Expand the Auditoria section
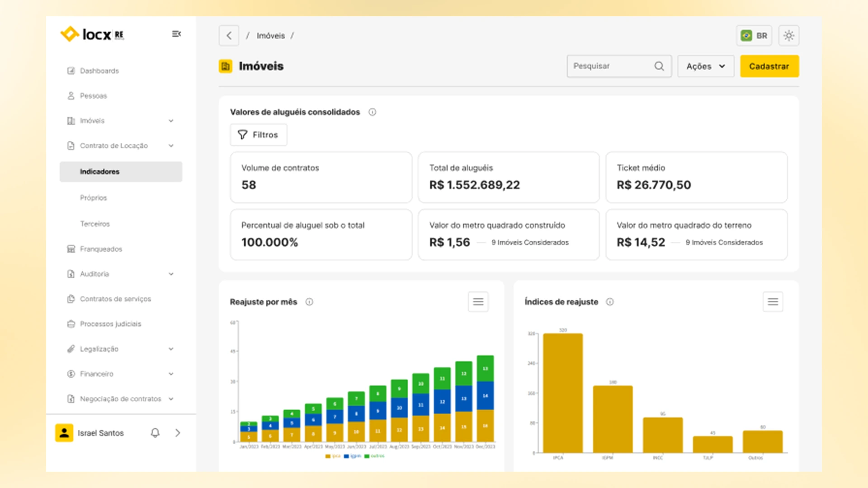The height and width of the screenshot is (488, 868). tap(171, 274)
